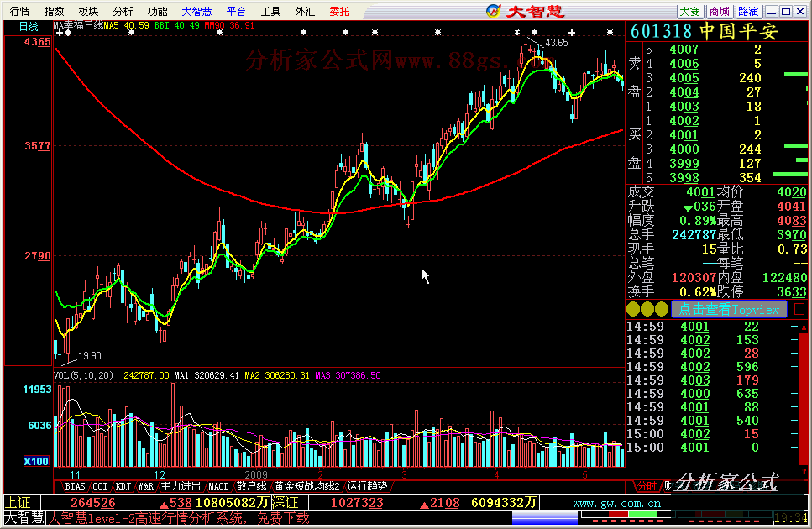Click the up arrow of trade list scrollbar
The width and height of the screenshot is (812, 529).
click(804, 327)
